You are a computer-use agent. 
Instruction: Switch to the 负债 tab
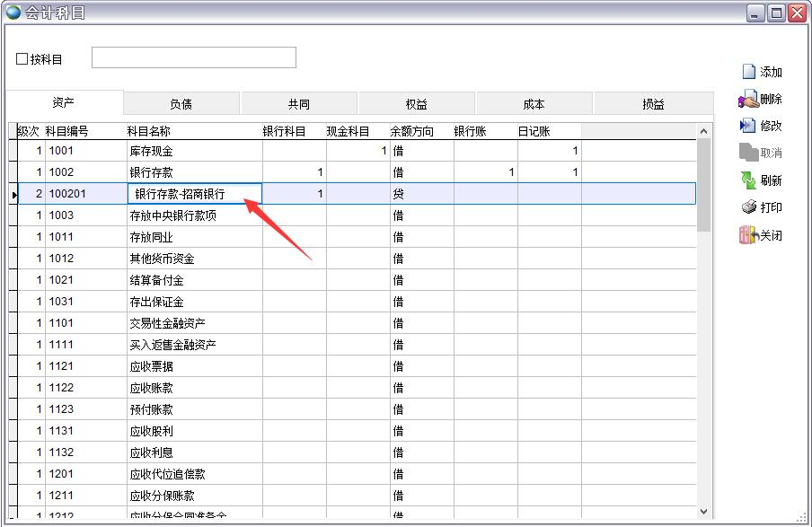(x=181, y=104)
